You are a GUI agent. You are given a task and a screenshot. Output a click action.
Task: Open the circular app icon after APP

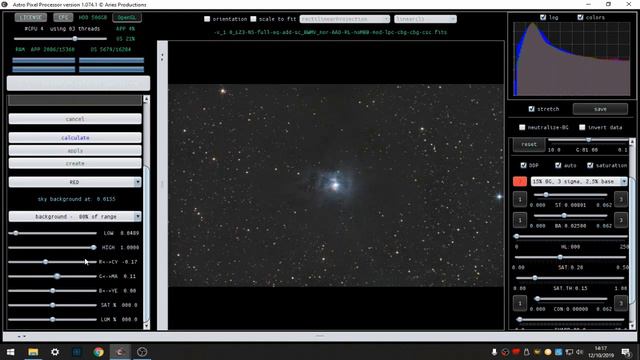(x=142, y=352)
